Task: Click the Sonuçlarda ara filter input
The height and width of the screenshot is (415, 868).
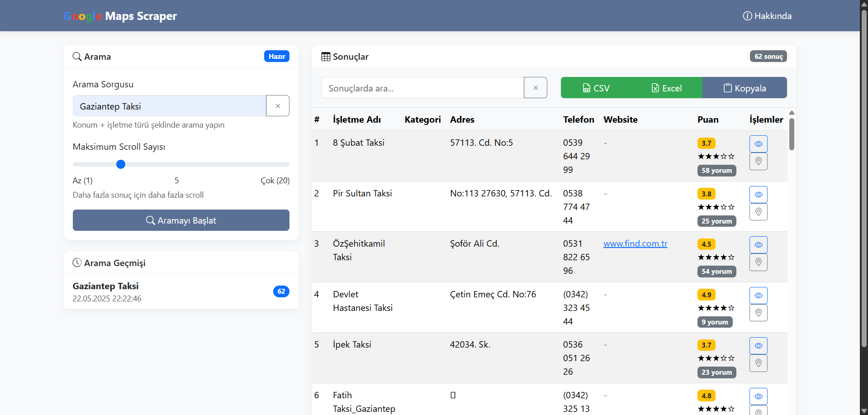Action: pyautogui.click(x=422, y=88)
